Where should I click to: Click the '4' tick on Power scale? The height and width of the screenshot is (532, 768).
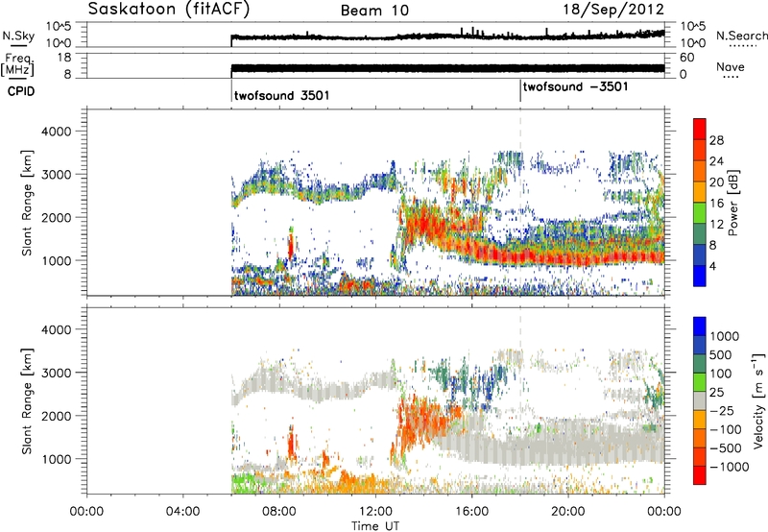712,267
